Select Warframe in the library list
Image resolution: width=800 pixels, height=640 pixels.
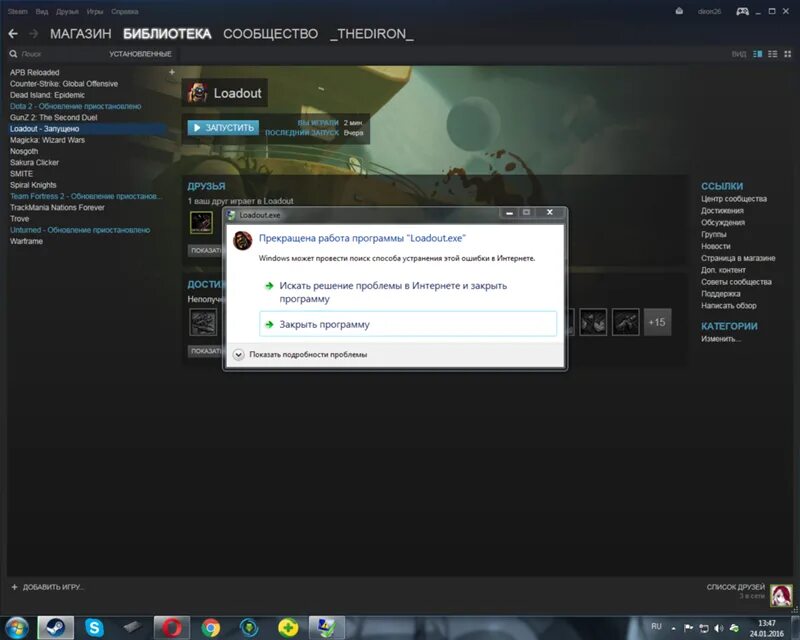(x=27, y=241)
